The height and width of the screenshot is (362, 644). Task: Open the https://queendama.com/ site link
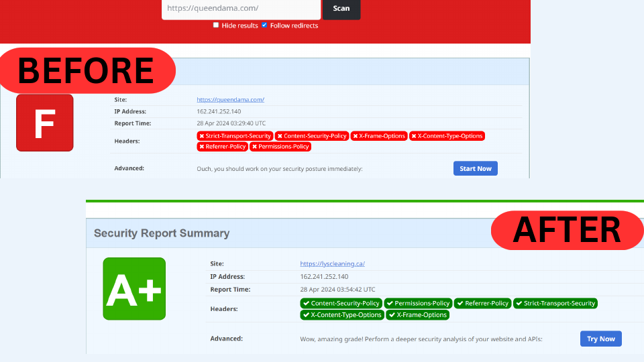point(230,100)
